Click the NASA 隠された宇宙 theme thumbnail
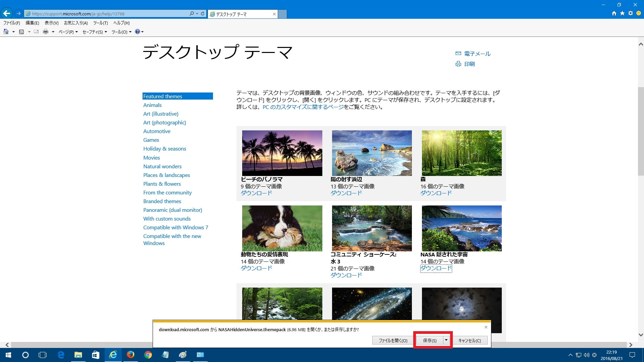Screen dimensions: 644x362 tap(462, 228)
